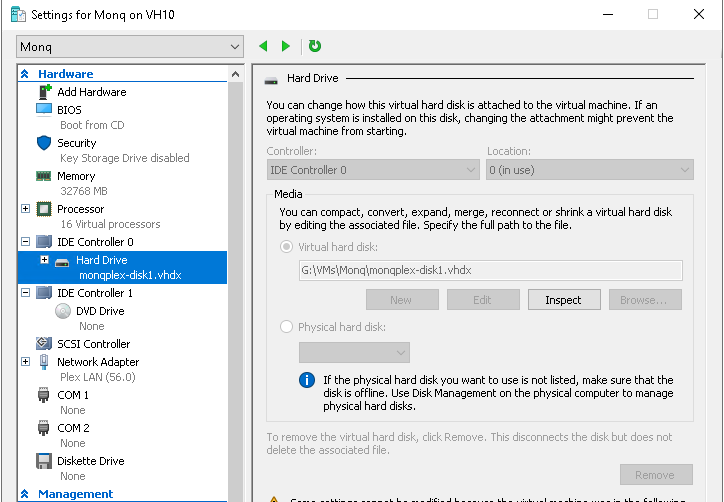Select the Virtual hard disk radio button
This screenshot has width=724, height=502.
[x=286, y=247]
